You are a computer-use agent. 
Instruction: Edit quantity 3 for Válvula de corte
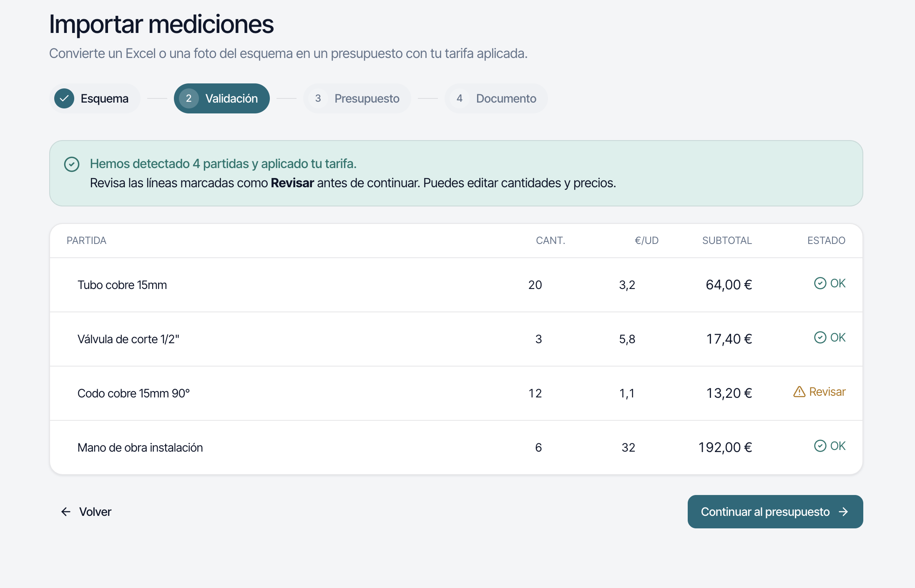pyautogui.click(x=538, y=339)
